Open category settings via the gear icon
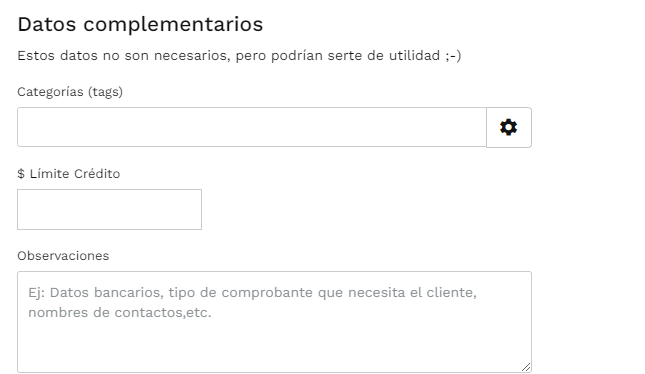The image size is (645, 374). pyautogui.click(x=509, y=127)
